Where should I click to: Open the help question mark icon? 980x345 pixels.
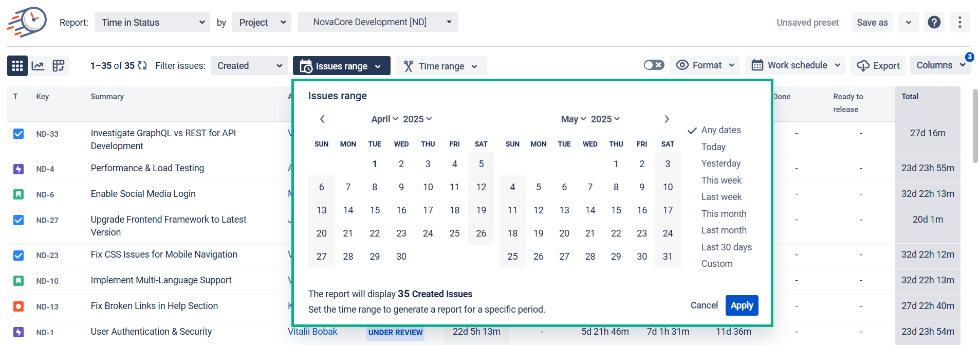point(934,22)
